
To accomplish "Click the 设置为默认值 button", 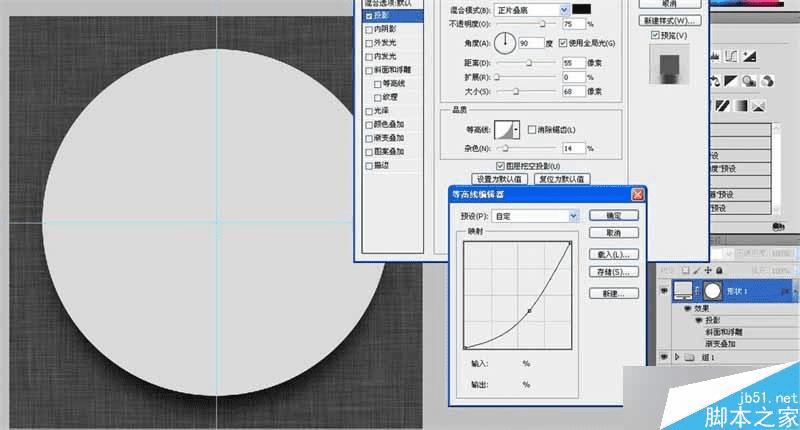I will point(499,179).
